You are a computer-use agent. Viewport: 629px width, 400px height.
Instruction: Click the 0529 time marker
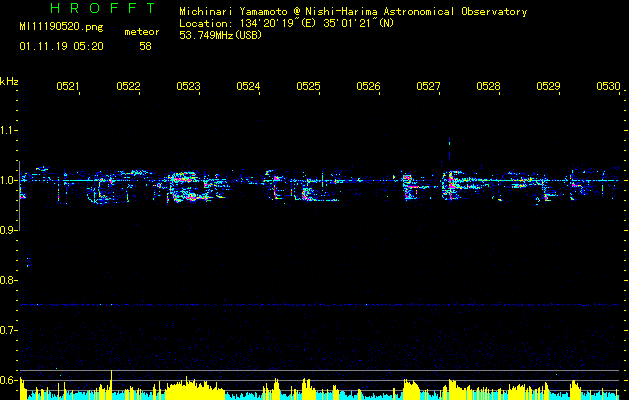[548, 86]
